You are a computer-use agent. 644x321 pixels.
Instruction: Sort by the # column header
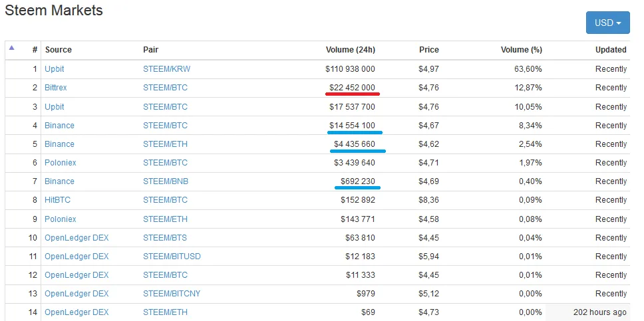35,50
